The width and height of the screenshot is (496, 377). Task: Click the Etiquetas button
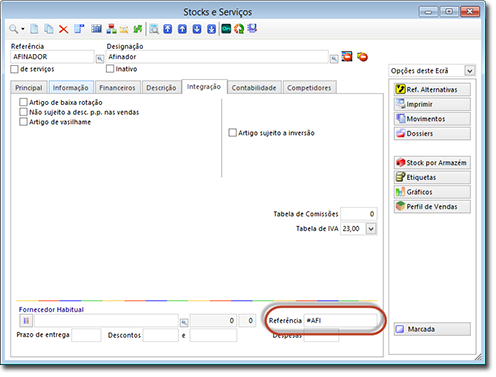[432, 177]
